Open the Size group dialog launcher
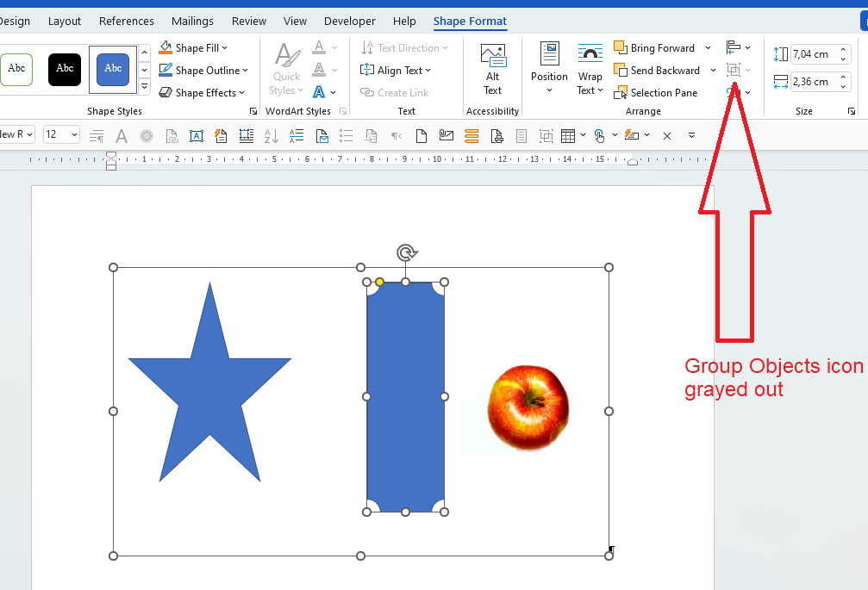 (851, 111)
